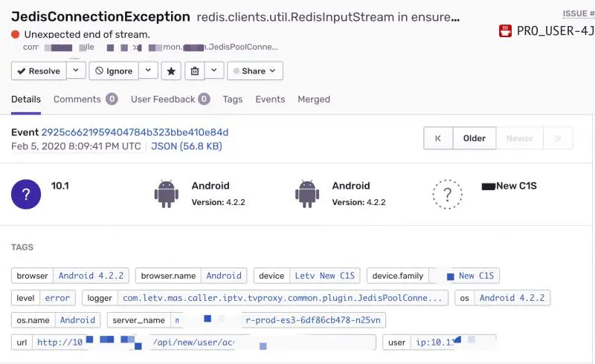The image size is (595, 364).
Task: Jump to newest event arrow icon
Action: click(x=558, y=138)
